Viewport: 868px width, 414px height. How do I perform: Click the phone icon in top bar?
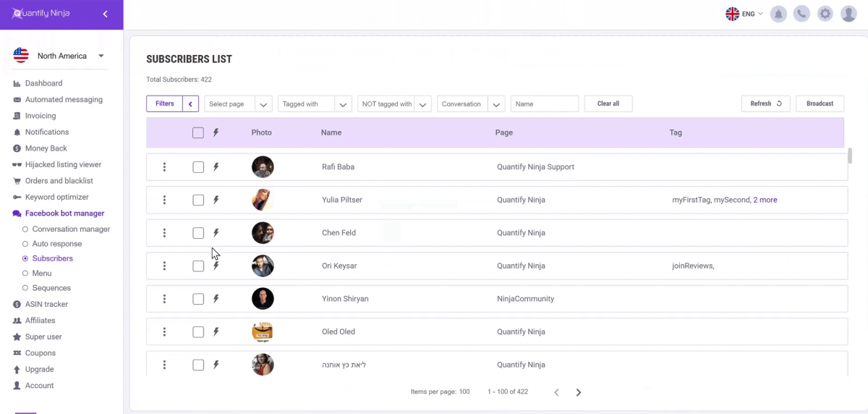tap(801, 14)
